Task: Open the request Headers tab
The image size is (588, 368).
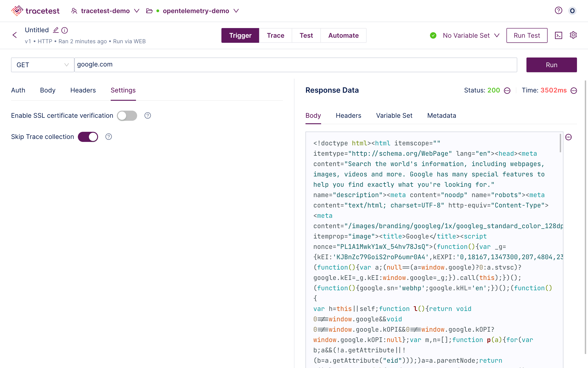Action: (x=83, y=90)
